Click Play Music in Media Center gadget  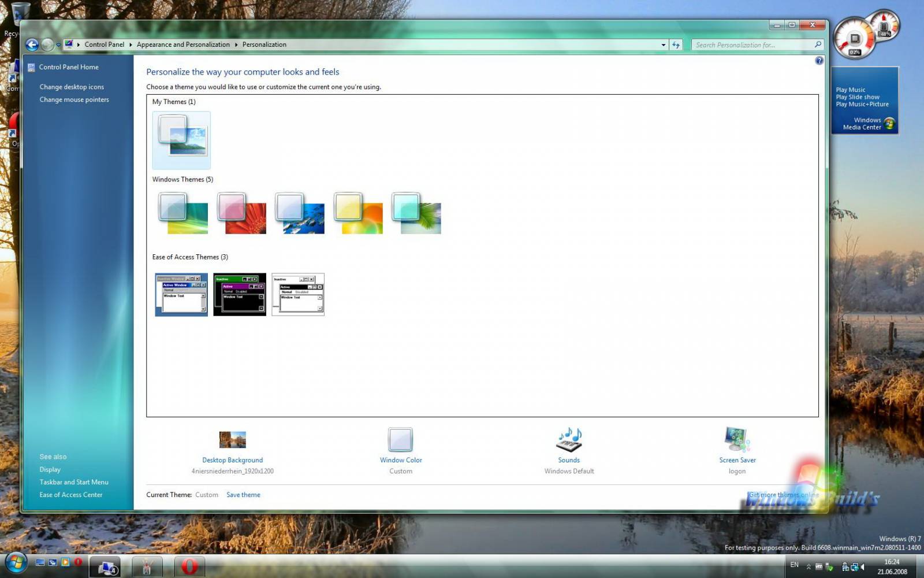pos(850,90)
